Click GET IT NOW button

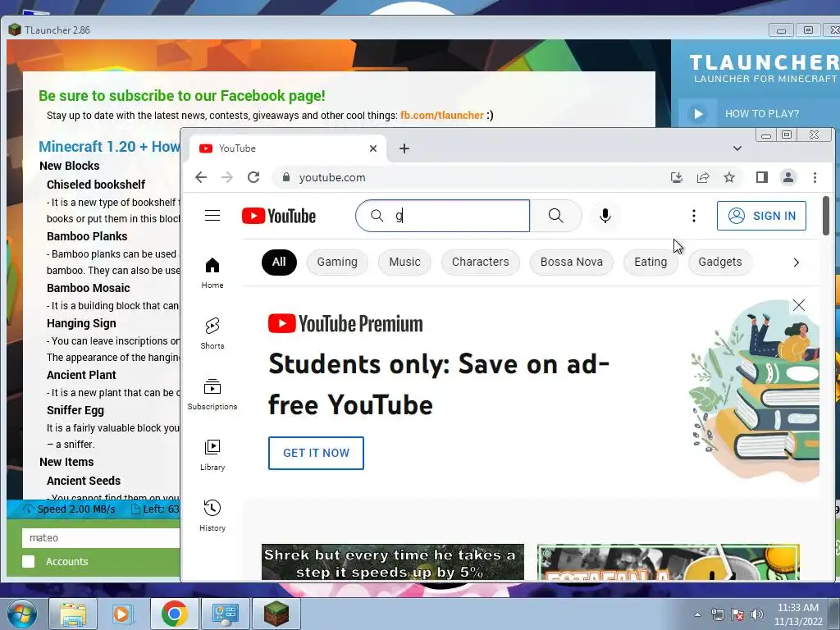coord(316,453)
